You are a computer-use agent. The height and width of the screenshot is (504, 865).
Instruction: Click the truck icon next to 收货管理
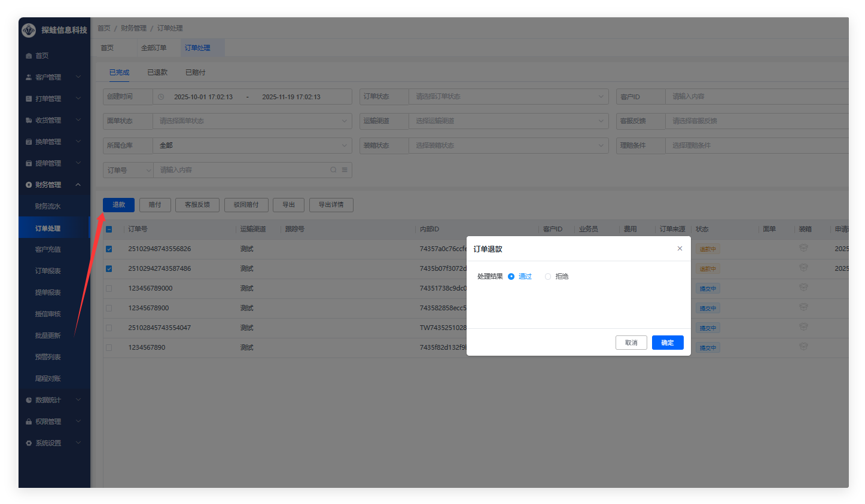[x=29, y=120]
